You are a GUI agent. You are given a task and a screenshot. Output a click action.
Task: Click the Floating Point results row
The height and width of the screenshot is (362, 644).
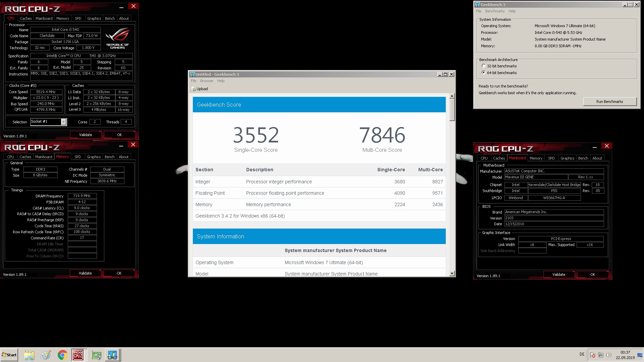click(319, 193)
